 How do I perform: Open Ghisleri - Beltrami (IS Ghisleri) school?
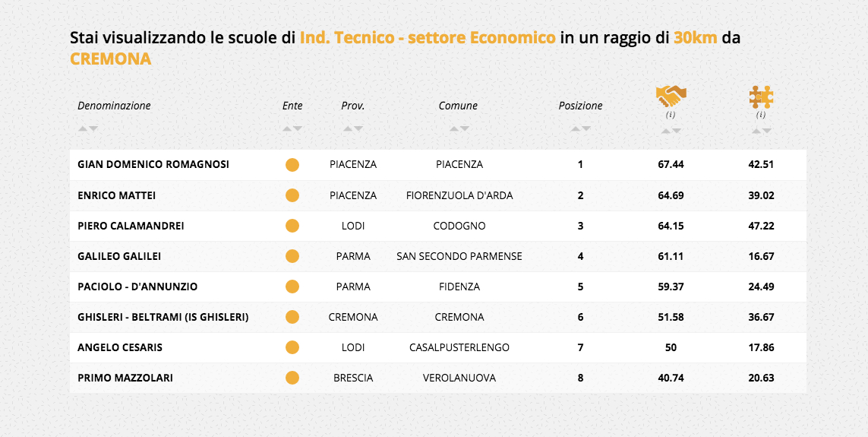163,317
